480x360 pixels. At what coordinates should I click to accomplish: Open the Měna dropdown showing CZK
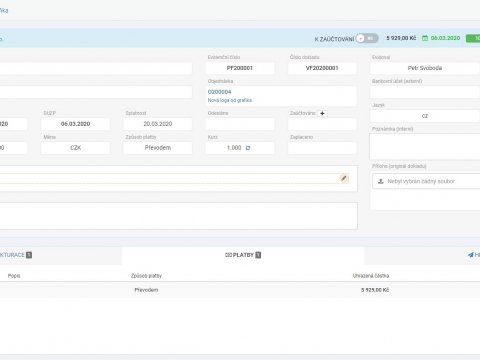(75, 148)
